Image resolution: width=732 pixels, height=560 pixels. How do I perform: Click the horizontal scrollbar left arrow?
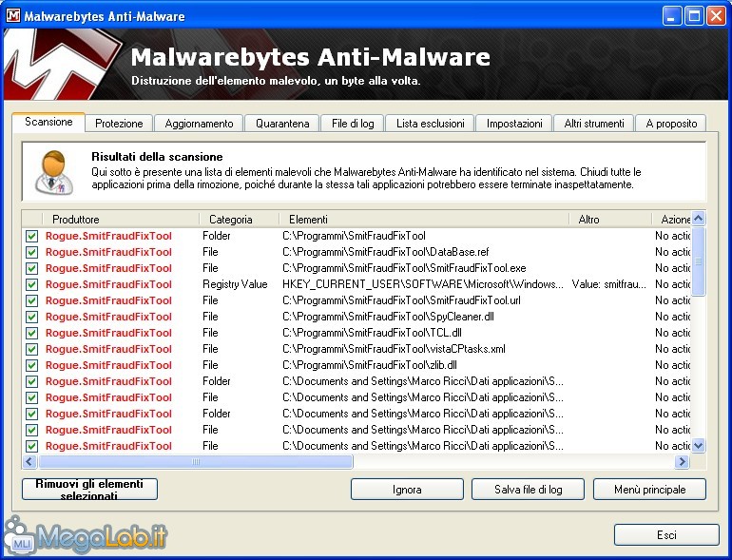pyautogui.click(x=29, y=462)
